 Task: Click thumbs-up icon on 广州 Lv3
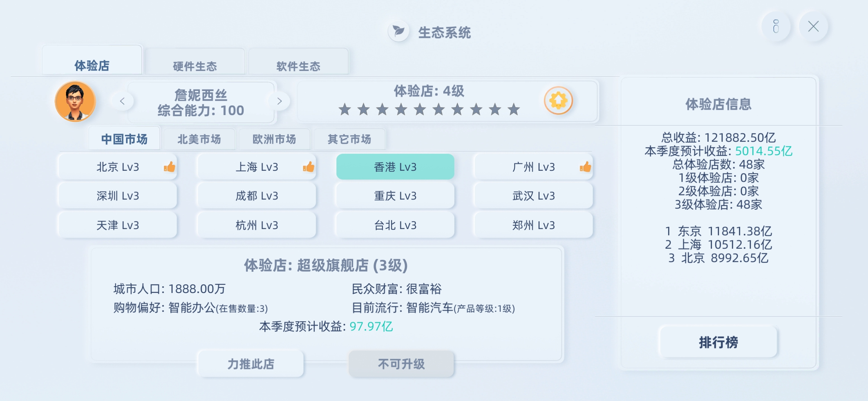[585, 167]
